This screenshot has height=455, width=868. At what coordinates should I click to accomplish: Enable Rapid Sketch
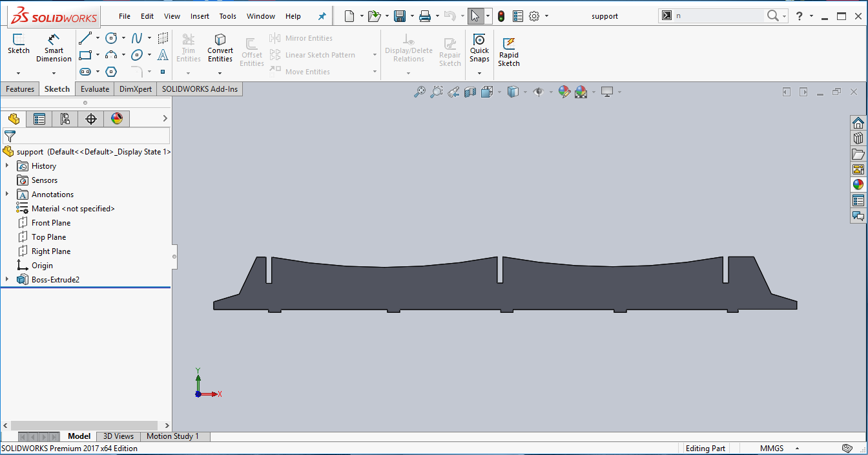(509, 52)
